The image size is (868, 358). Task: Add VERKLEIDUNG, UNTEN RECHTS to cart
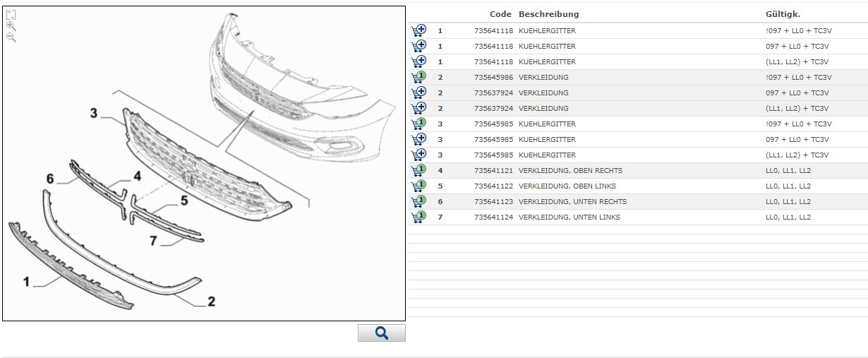(x=419, y=201)
